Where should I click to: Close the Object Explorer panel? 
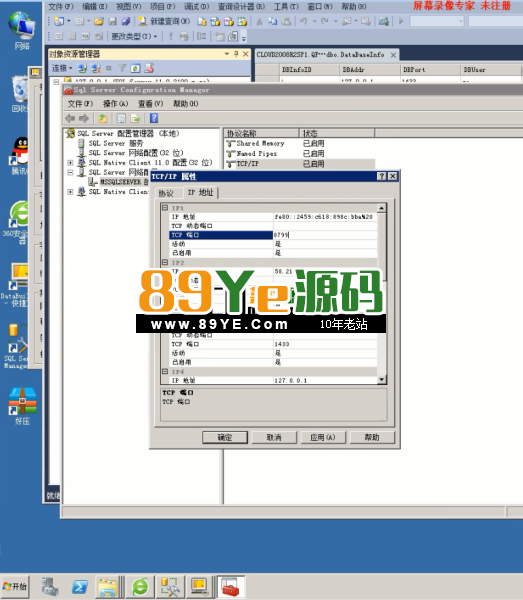point(246,54)
